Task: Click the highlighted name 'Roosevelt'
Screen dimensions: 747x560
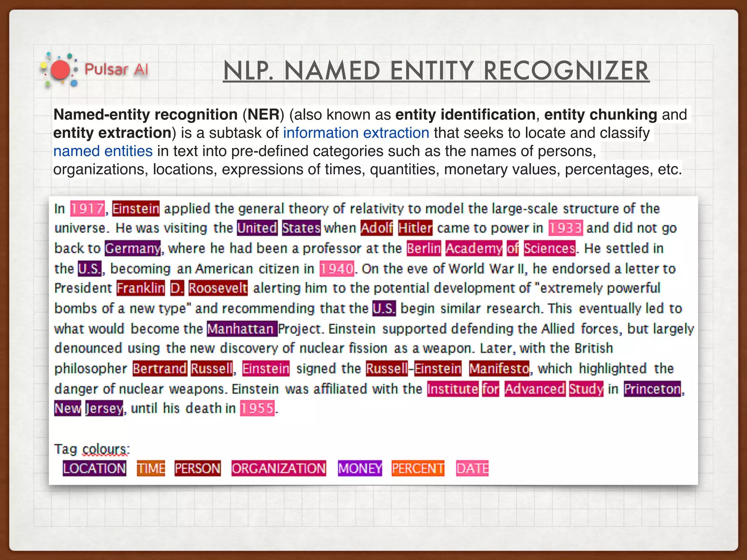Action: pyautogui.click(x=218, y=288)
